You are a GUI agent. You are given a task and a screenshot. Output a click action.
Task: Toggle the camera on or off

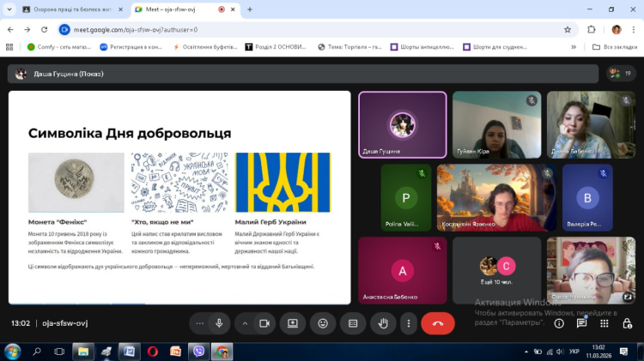tap(264, 323)
